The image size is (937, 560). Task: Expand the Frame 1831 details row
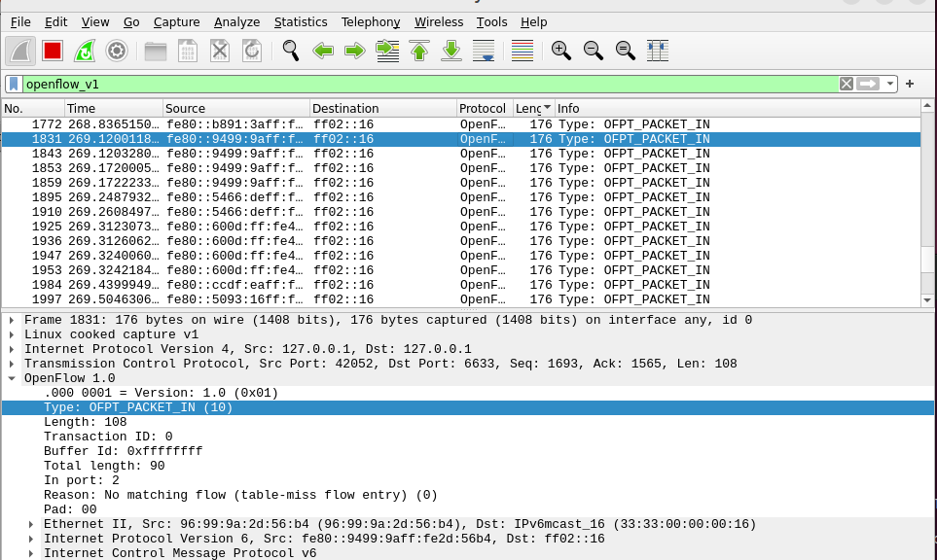coord(12,321)
